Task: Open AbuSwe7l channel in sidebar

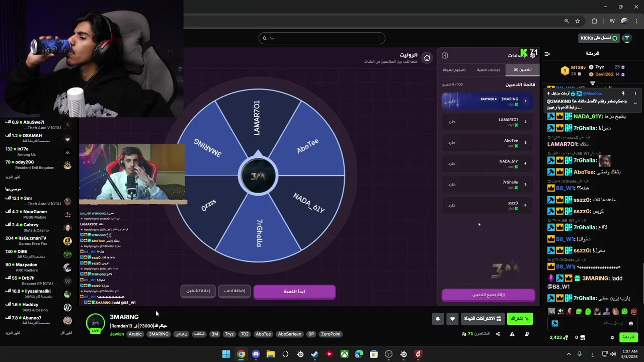Action: coord(38,125)
